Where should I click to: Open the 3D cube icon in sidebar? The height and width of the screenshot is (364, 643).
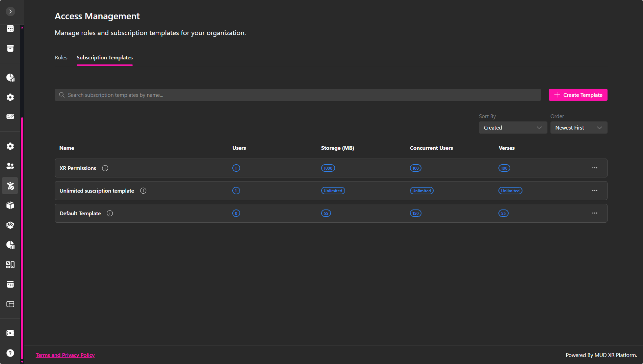pyautogui.click(x=10, y=205)
